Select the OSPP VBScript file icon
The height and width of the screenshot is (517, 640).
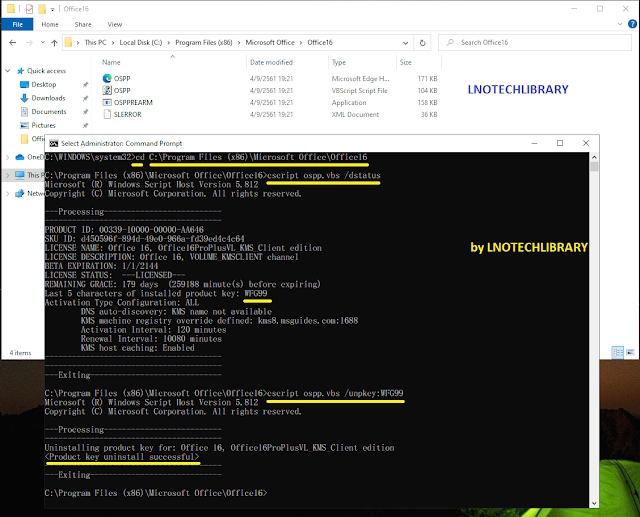click(x=107, y=90)
